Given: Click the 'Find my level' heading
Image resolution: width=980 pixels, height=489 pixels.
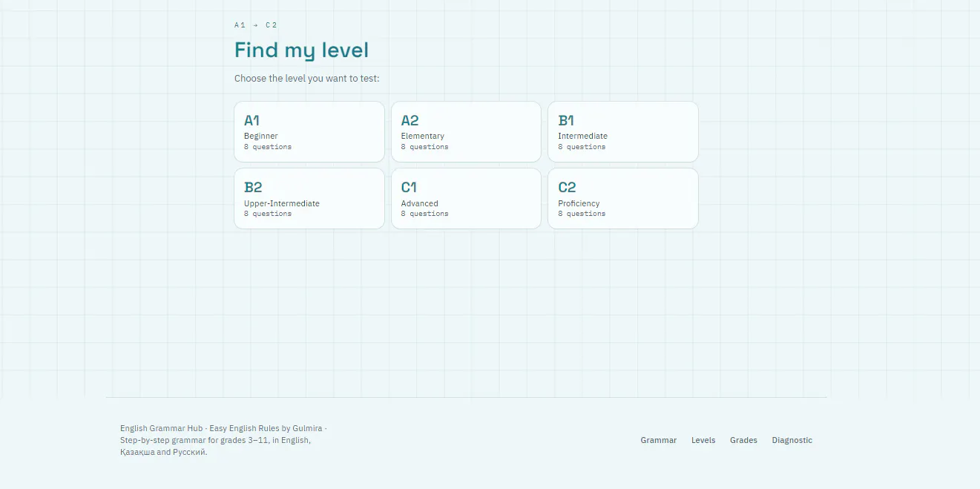Looking at the screenshot, I should tap(301, 50).
